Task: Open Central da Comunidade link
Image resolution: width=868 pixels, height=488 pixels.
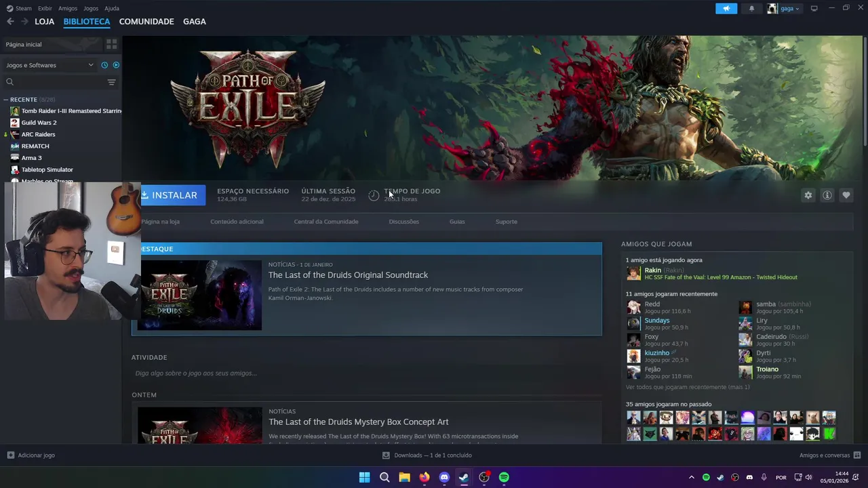Action: (x=326, y=222)
